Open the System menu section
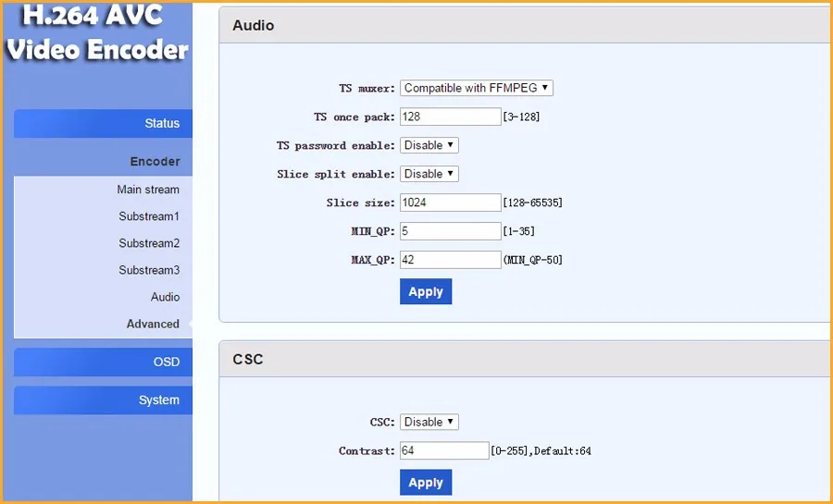This screenshot has height=504, width=833. (x=104, y=400)
